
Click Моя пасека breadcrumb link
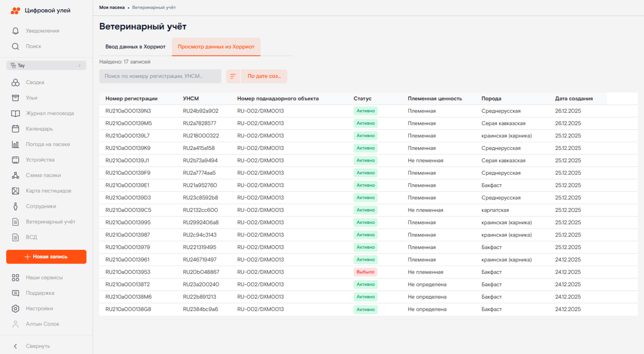(111, 8)
